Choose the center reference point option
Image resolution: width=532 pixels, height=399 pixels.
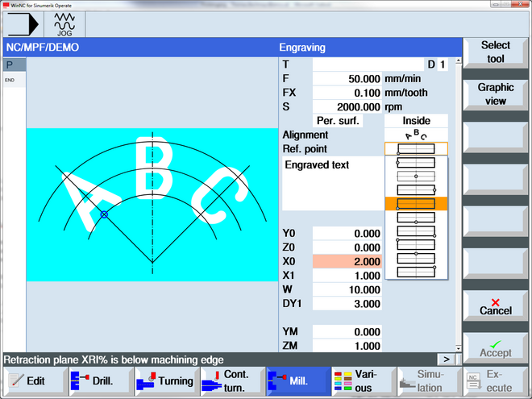coord(415,176)
